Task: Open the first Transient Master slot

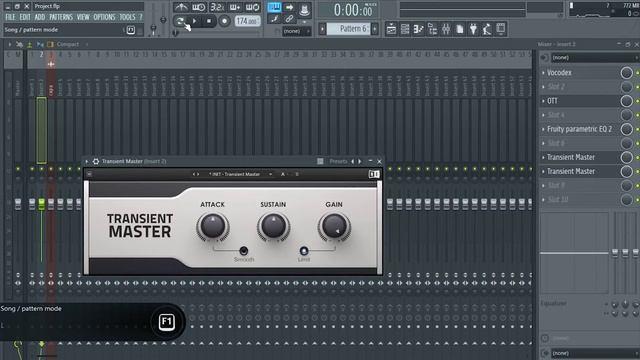Action: (580, 157)
